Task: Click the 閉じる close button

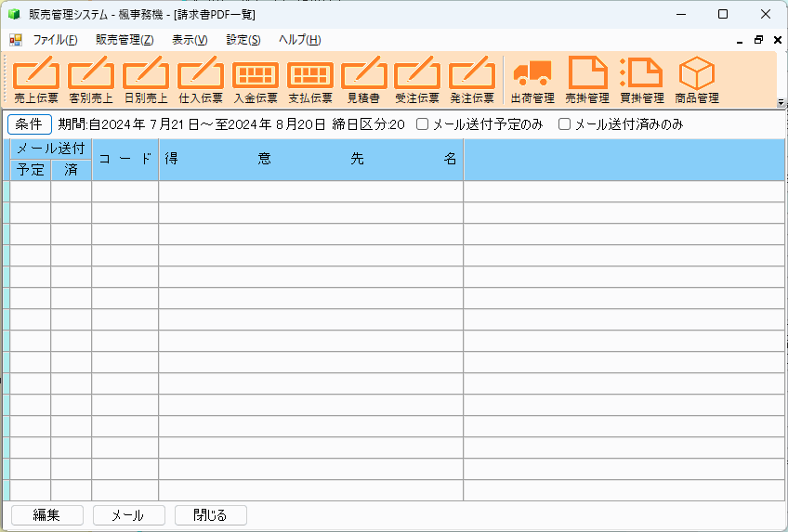Action: (x=211, y=515)
